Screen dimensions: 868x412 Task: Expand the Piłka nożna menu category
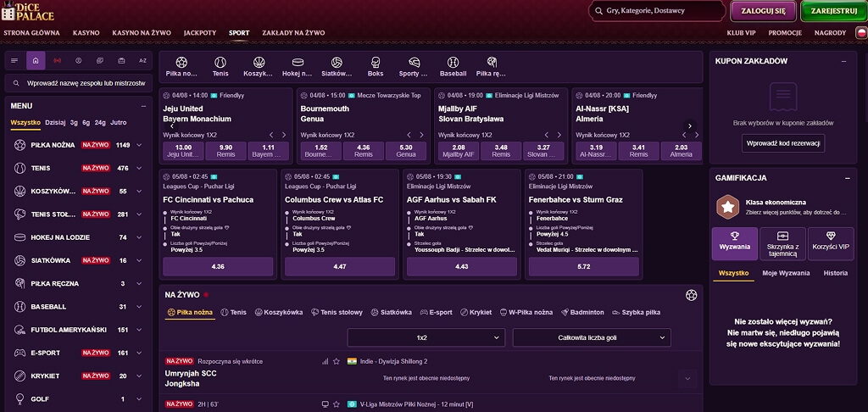(x=139, y=145)
